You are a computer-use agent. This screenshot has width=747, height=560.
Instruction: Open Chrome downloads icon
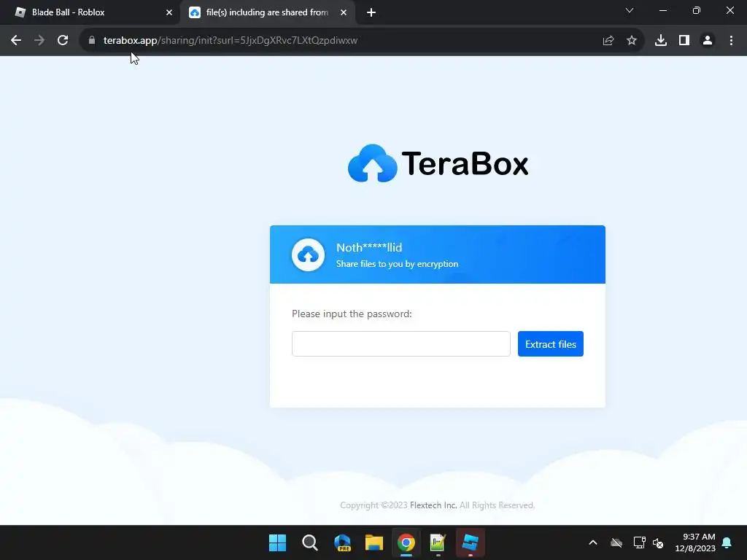click(x=661, y=41)
